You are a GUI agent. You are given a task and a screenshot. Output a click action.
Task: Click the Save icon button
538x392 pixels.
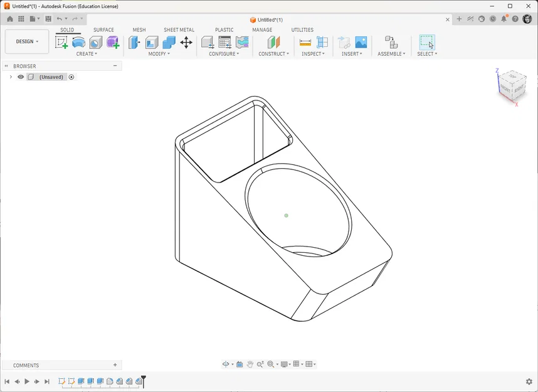pos(48,19)
